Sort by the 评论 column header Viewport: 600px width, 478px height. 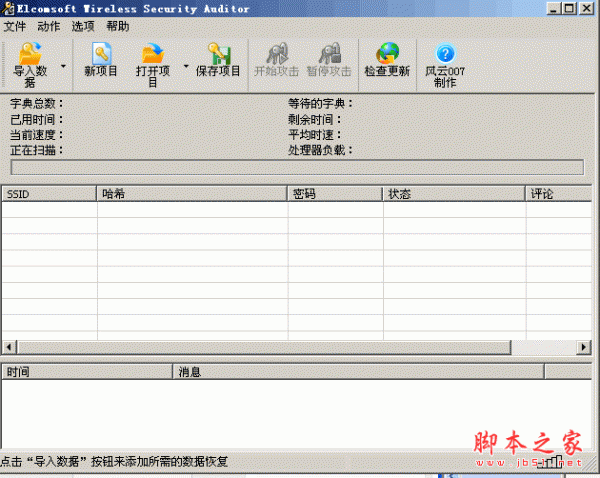click(x=559, y=194)
